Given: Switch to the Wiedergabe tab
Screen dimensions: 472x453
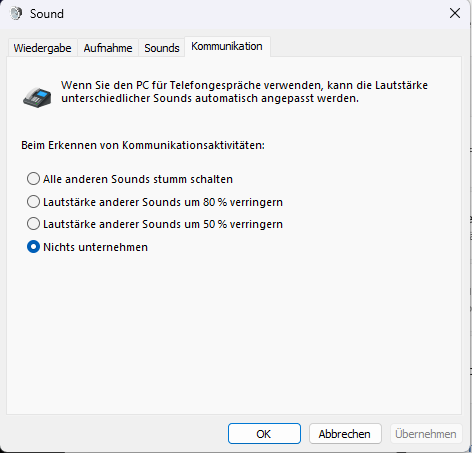Looking at the screenshot, I should coord(42,48).
